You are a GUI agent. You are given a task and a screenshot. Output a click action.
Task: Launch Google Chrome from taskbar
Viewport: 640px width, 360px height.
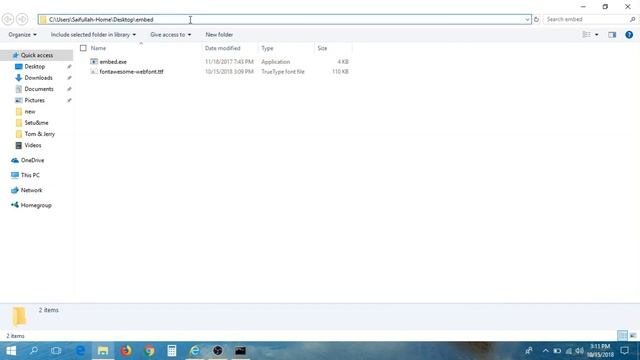(x=149, y=351)
